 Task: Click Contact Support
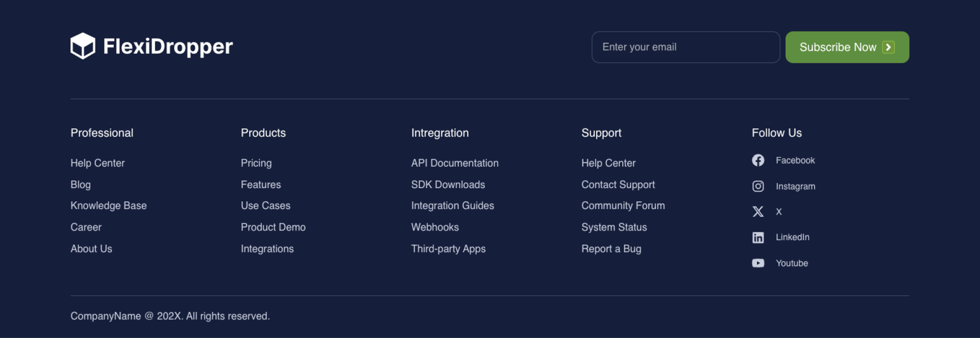pyautogui.click(x=618, y=185)
